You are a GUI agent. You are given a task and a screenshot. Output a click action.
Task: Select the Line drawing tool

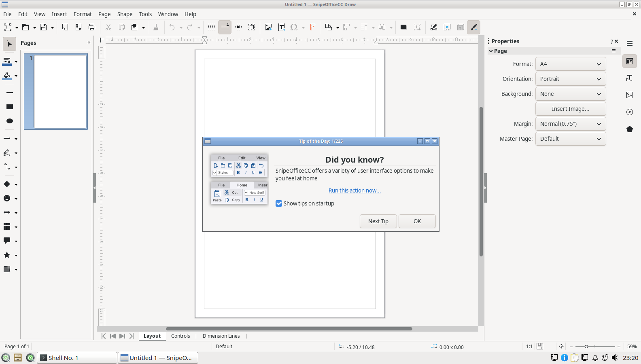[x=10, y=93]
